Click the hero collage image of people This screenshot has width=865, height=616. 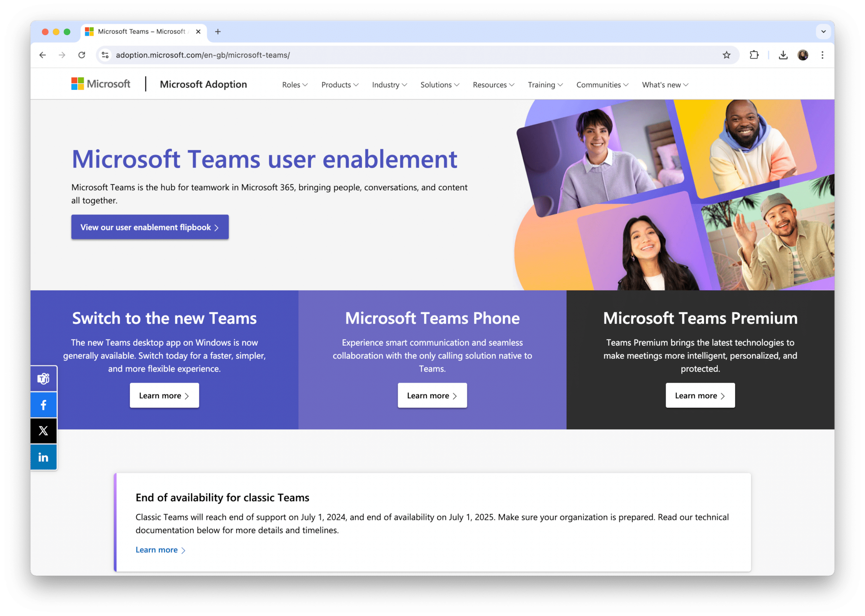(674, 195)
